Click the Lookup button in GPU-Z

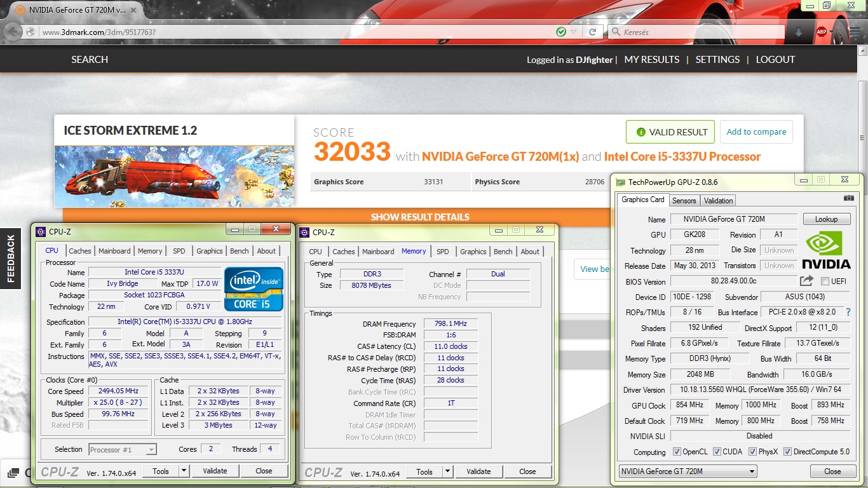[x=826, y=219]
